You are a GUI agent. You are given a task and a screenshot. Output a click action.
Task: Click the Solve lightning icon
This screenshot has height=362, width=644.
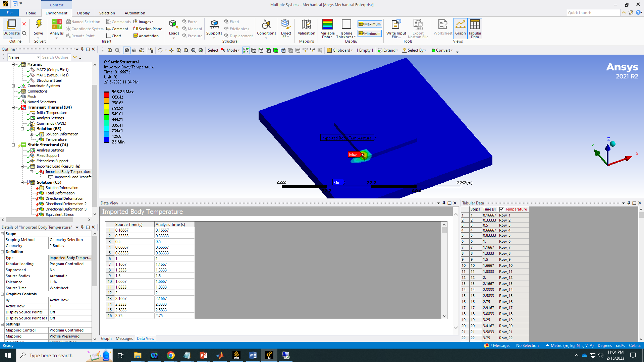pyautogui.click(x=39, y=24)
